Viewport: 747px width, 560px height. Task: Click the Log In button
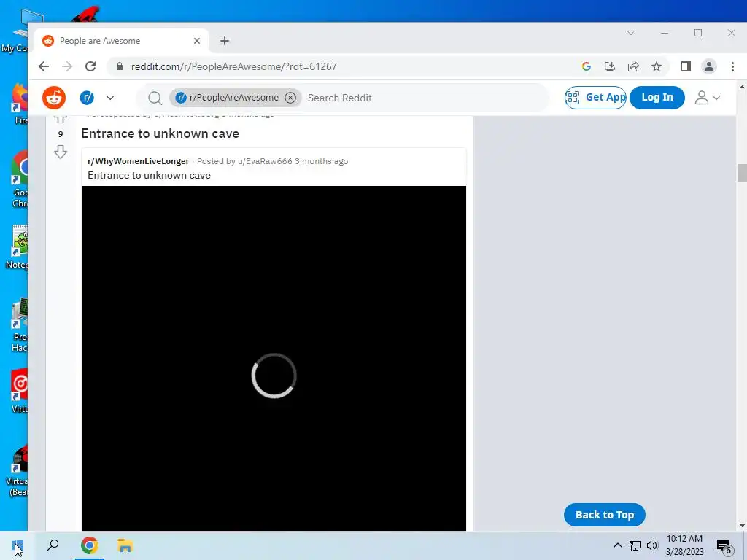pos(657,97)
